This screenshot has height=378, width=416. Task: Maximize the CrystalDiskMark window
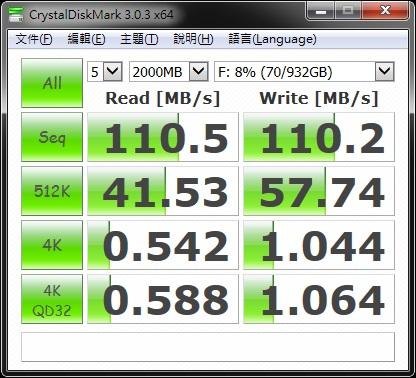pos(348,11)
